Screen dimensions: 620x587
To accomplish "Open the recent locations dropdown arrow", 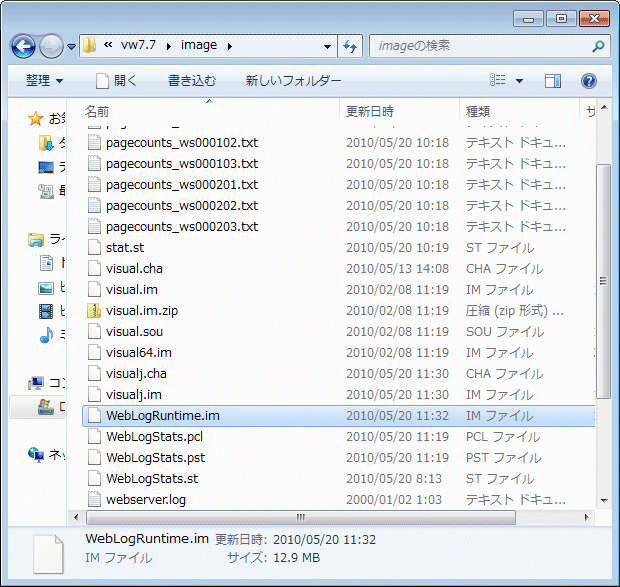I will pyautogui.click(x=72, y=46).
